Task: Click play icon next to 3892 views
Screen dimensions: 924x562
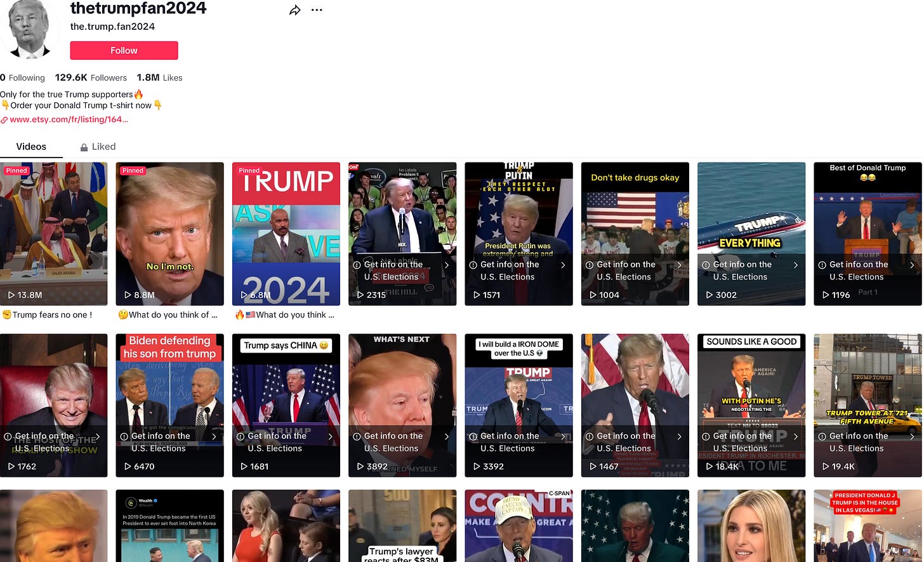Action: 360,467
